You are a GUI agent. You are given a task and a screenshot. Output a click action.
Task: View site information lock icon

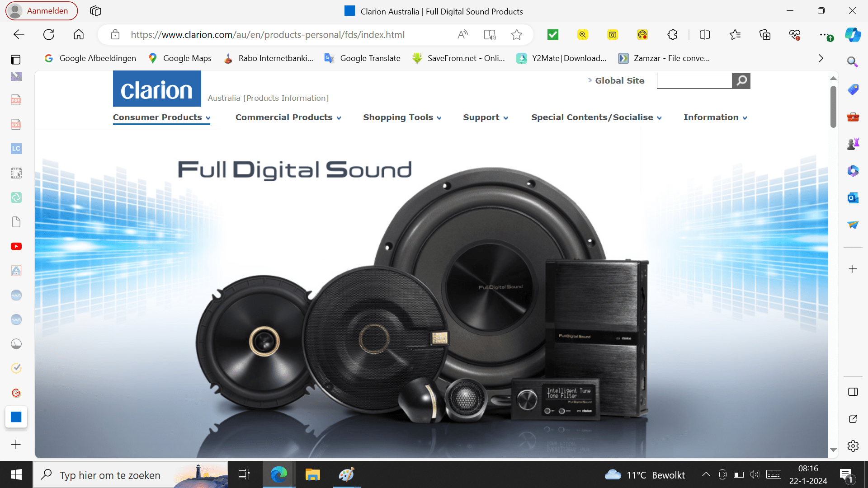(x=115, y=35)
